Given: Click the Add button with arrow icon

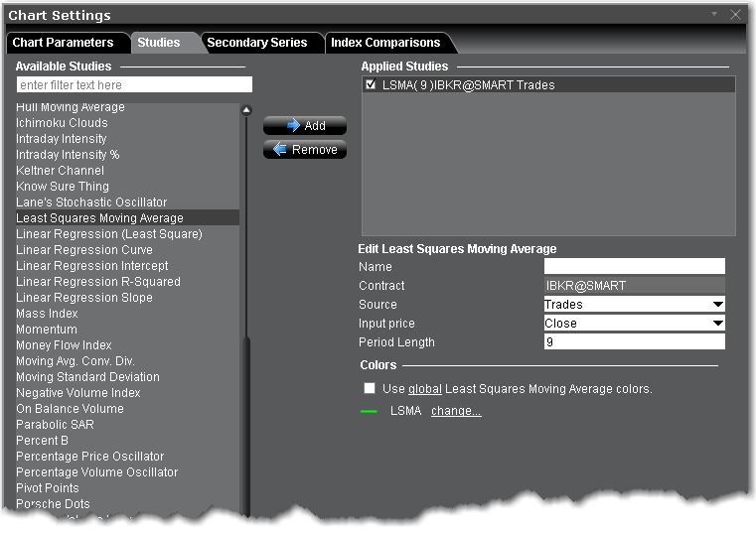Looking at the screenshot, I should (x=304, y=126).
